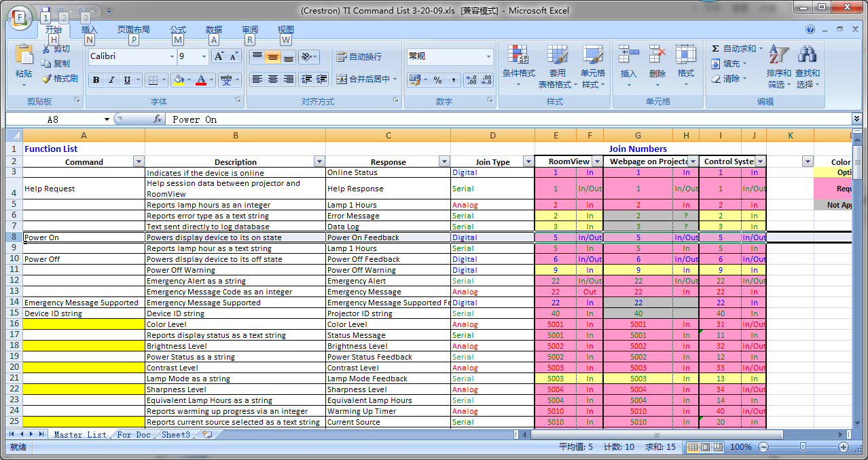Click the Wrap Text (自动换行) button

point(359,56)
